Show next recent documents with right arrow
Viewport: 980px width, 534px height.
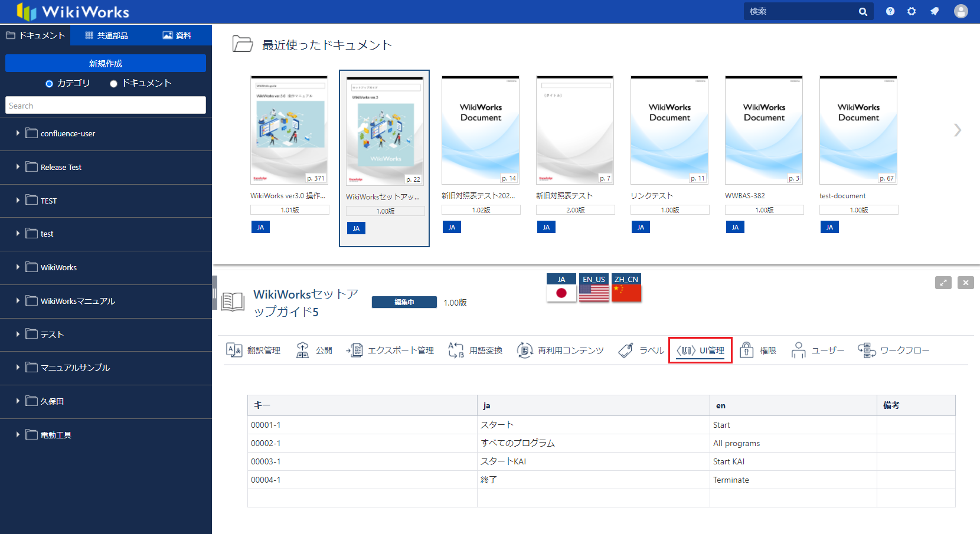pos(958,130)
